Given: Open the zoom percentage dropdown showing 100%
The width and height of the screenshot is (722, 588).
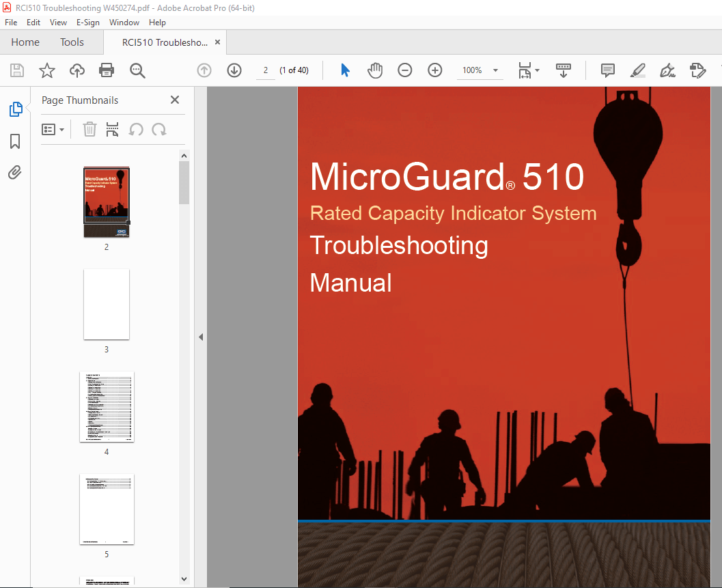Looking at the screenshot, I should pyautogui.click(x=480, y=70).
